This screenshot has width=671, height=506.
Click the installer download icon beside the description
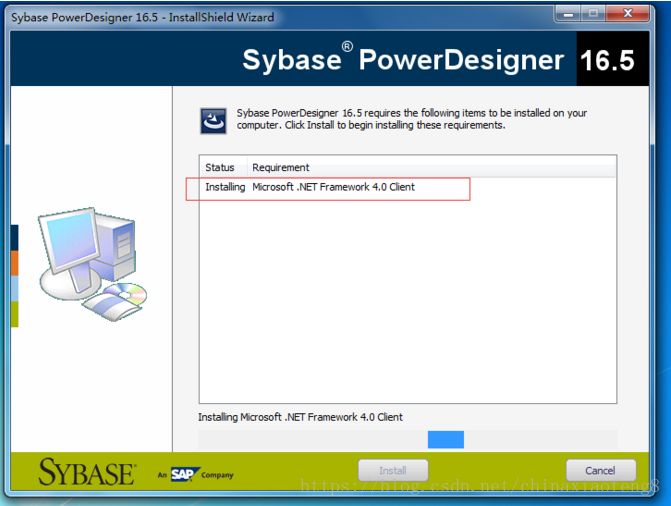(x=213, y=121)
